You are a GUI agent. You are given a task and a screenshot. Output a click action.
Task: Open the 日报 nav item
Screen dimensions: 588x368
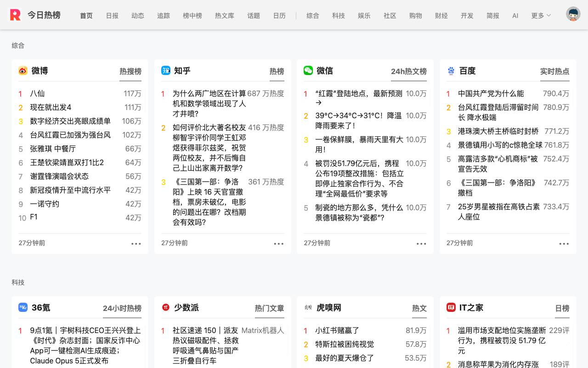tap(112, 15)
